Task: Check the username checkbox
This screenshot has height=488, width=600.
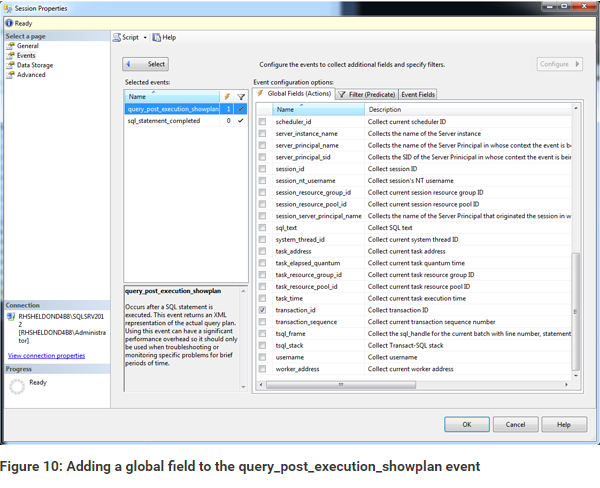Action: pyautogui.click(x=262, y=357)
